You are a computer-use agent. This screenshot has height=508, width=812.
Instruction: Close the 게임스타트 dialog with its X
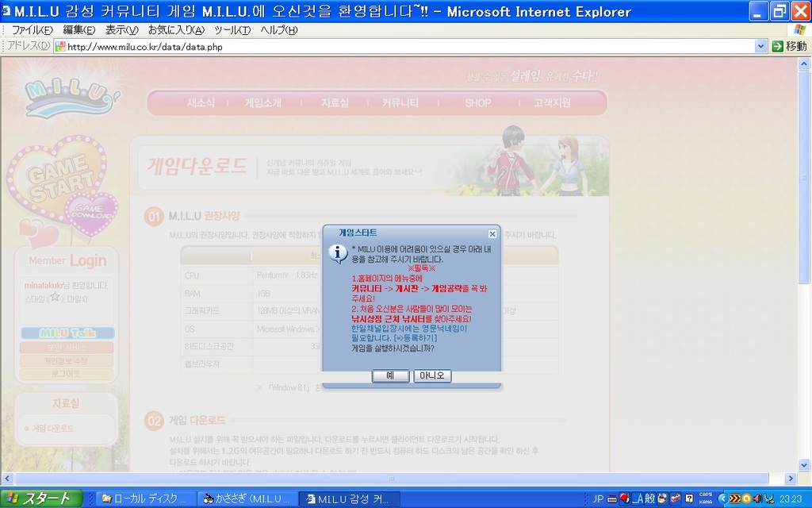(x=492, y=234)
